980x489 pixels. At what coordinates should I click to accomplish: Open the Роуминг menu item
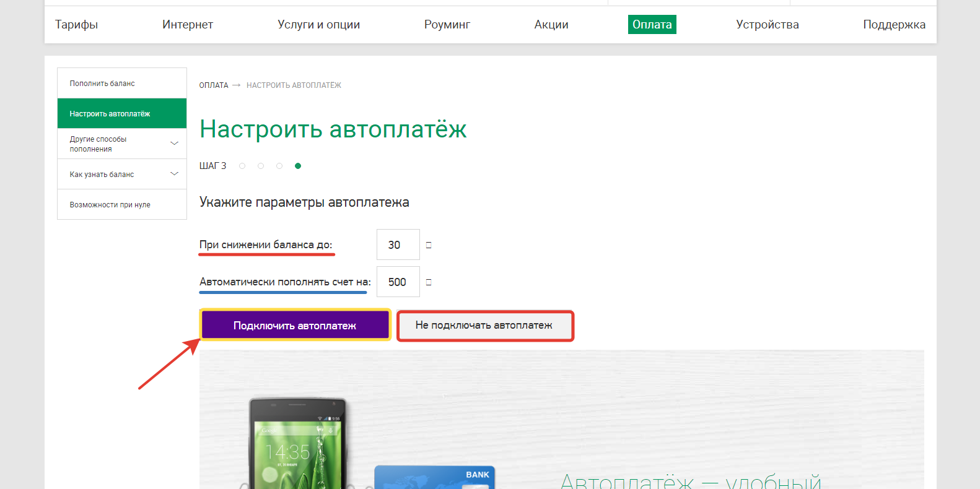coord(447,25)
